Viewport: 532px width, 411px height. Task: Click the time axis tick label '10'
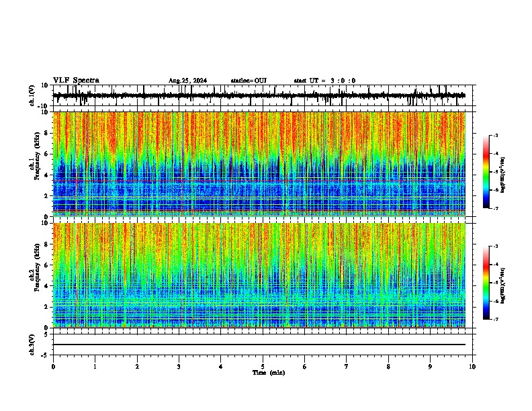472,367
